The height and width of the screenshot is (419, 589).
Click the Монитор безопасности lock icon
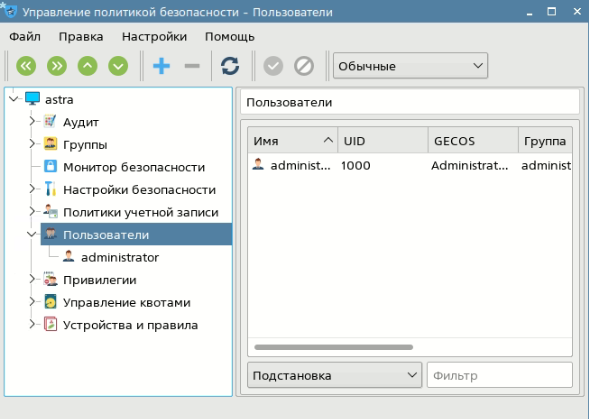(50, 166)
